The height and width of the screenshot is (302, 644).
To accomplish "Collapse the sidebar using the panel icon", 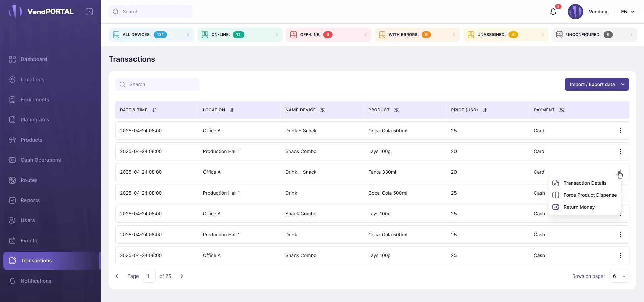I will (x=89, y=12).
